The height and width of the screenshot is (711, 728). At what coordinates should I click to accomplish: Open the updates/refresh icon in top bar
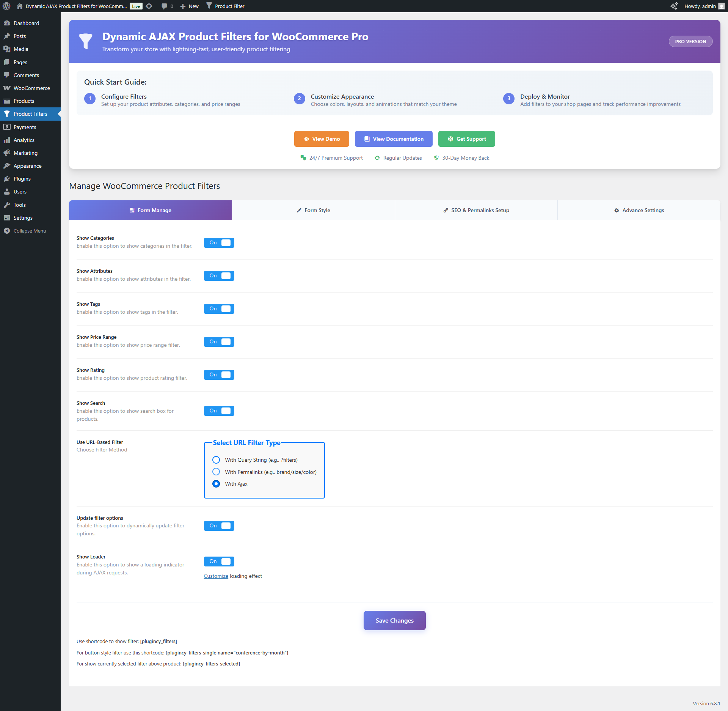[x=149, y=6]
